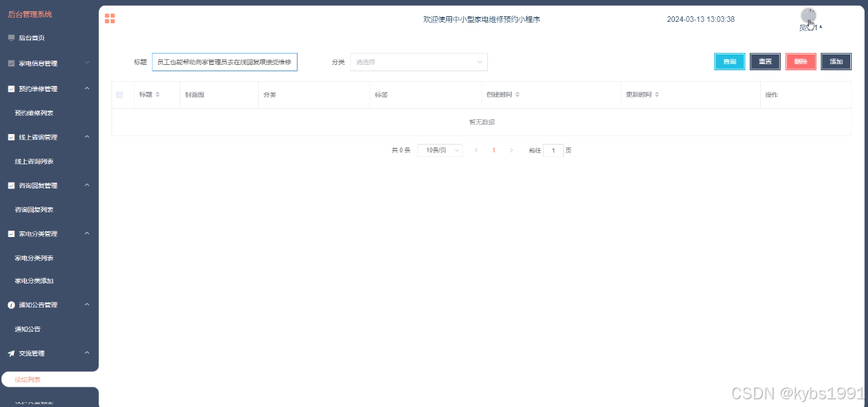Screen dimensions: 868x407
Task: Sort the table by 创建时间 column arrows
Action: 518,95
